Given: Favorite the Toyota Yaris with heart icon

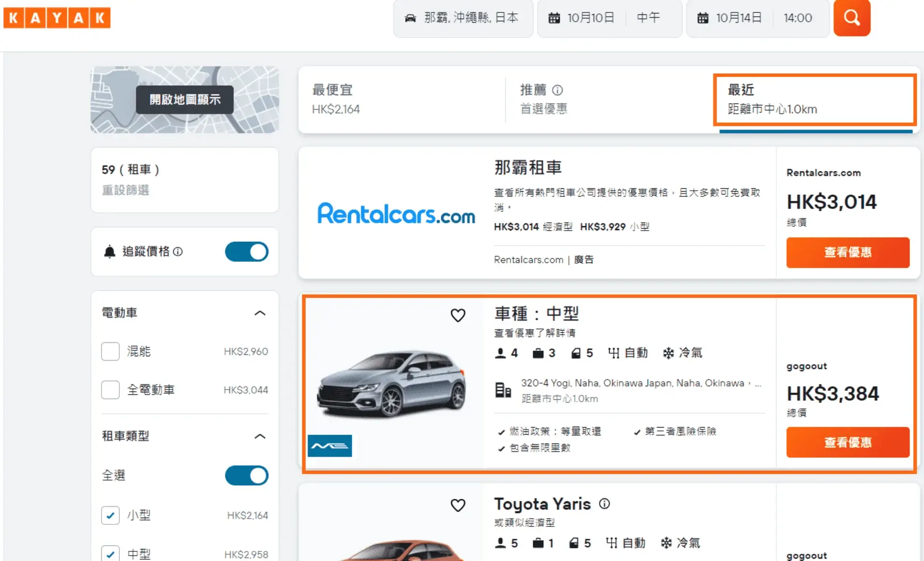Looking at the screenshot, I should click(x=458, y=505).
